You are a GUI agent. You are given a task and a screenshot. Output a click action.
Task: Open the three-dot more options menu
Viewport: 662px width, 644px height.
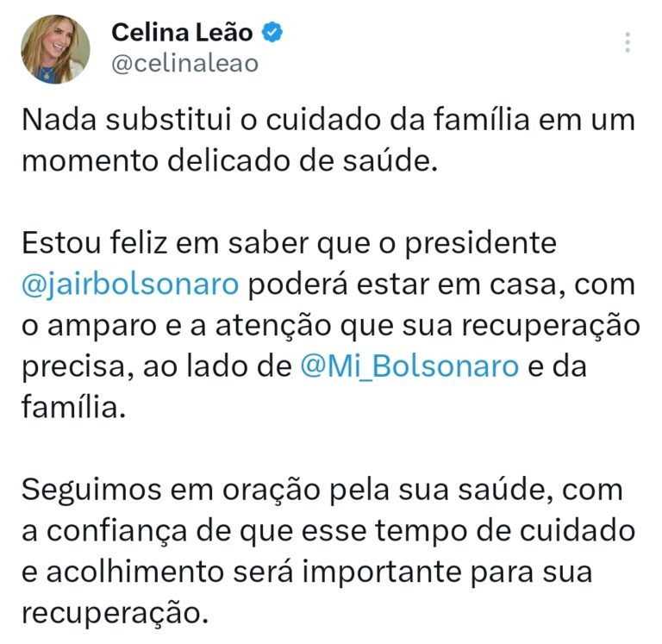(628, 42)
